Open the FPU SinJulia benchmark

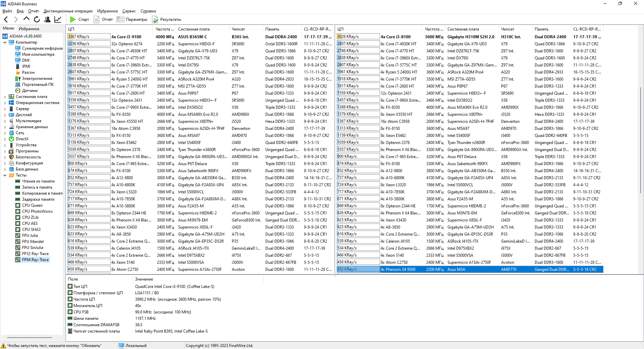point(29,248)
